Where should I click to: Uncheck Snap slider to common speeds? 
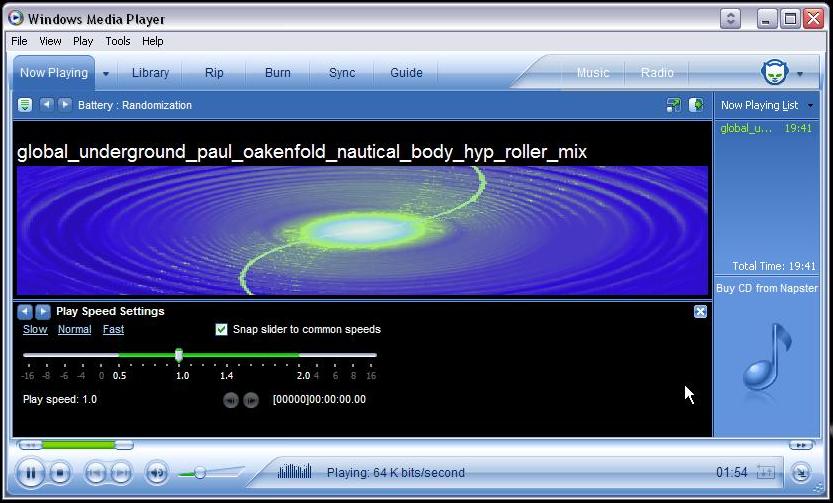tap(222, 329)
